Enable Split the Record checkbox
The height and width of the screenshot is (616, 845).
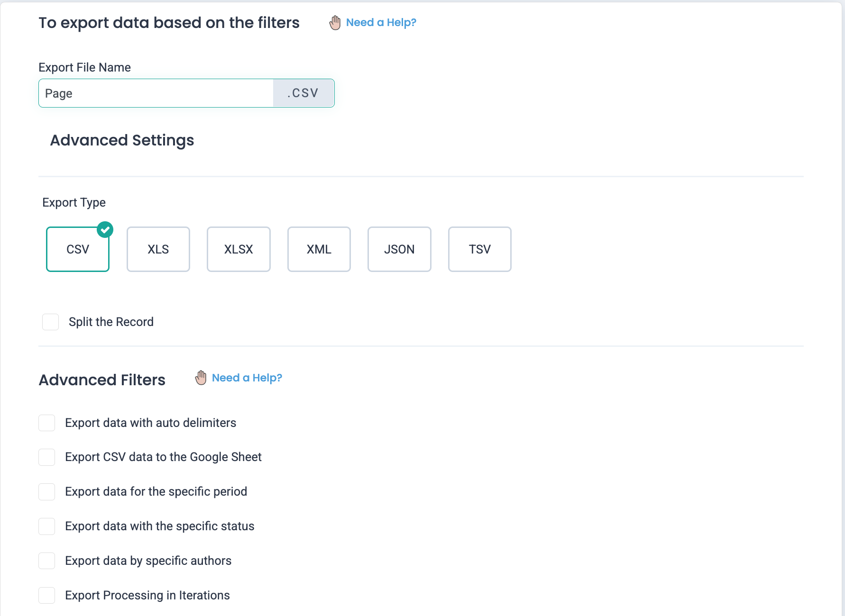click(51, 322)
